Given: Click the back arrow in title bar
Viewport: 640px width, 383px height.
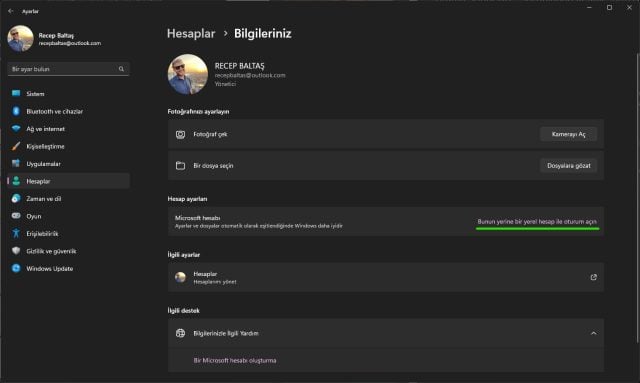Looking at the screenshot, I should point(11,11).
